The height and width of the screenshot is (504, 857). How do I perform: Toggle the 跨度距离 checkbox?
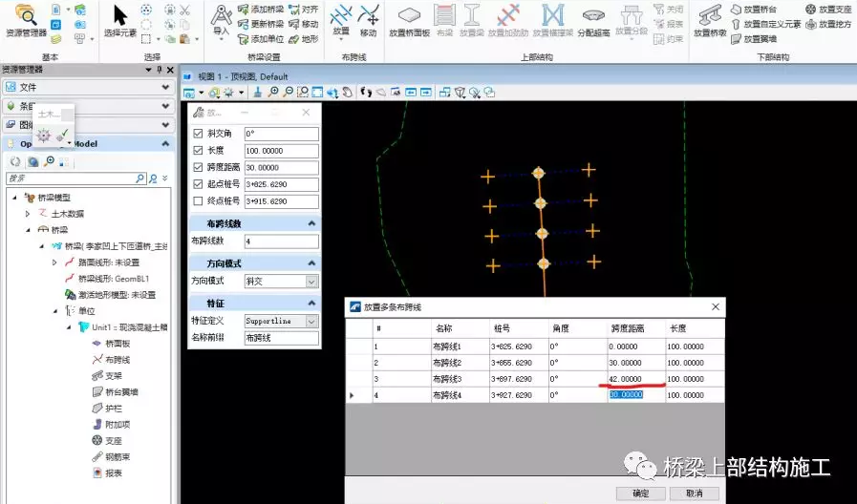(x=198, y=167)
